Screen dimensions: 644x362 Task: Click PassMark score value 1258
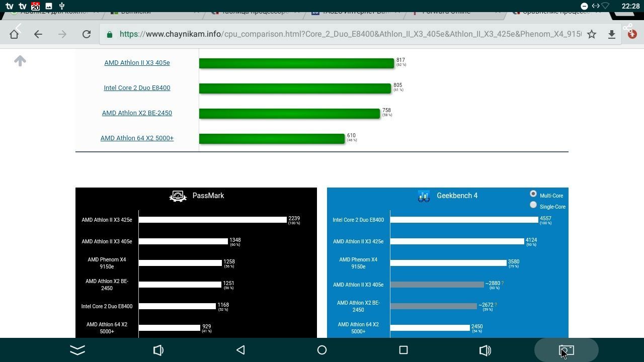pyautogui.click(x=229, y=262)
